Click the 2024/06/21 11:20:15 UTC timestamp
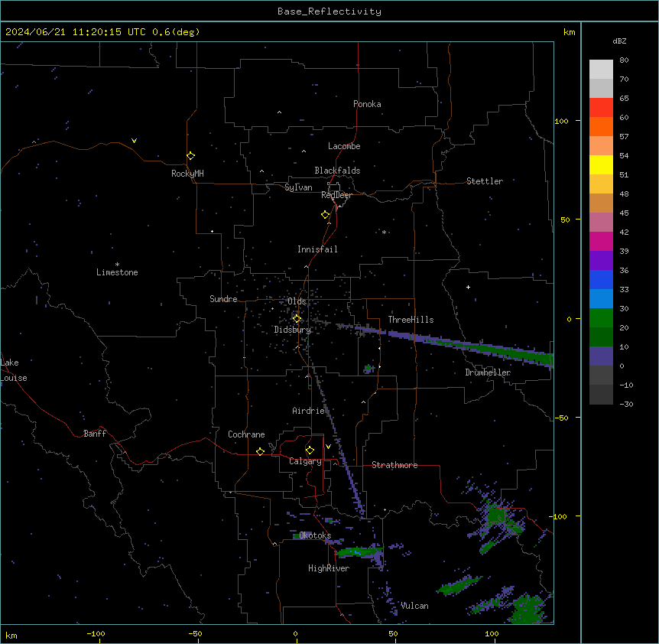Image resolution: width=659 pixels, height=644 pixels. pyautogui.click(x=76, y=32)
